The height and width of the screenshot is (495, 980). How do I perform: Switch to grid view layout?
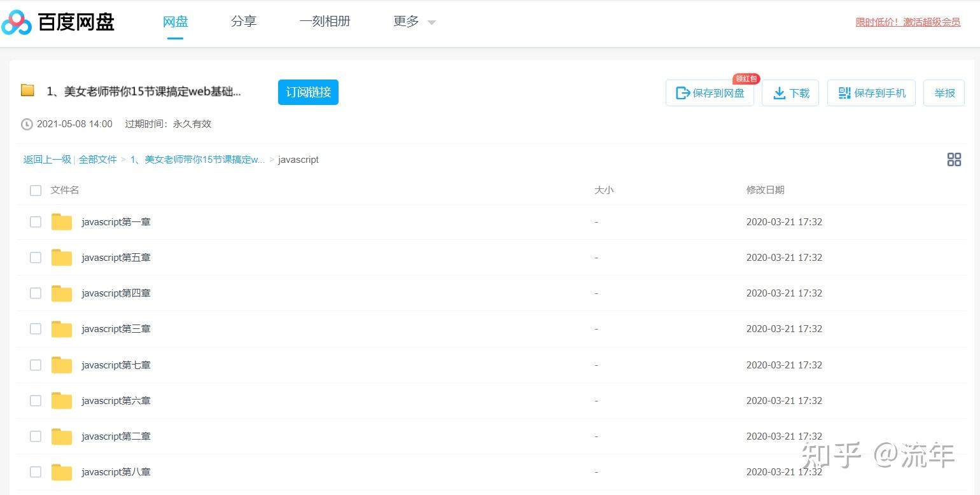(x=954, y=160)
